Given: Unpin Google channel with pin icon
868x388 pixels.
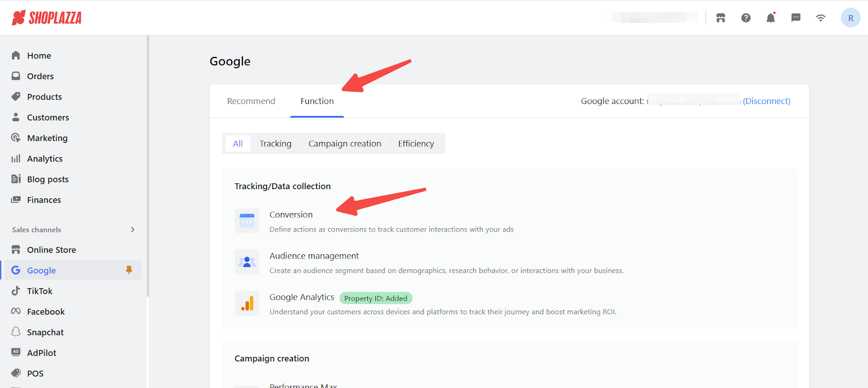Looking at the screenshot, I should 129,270.
